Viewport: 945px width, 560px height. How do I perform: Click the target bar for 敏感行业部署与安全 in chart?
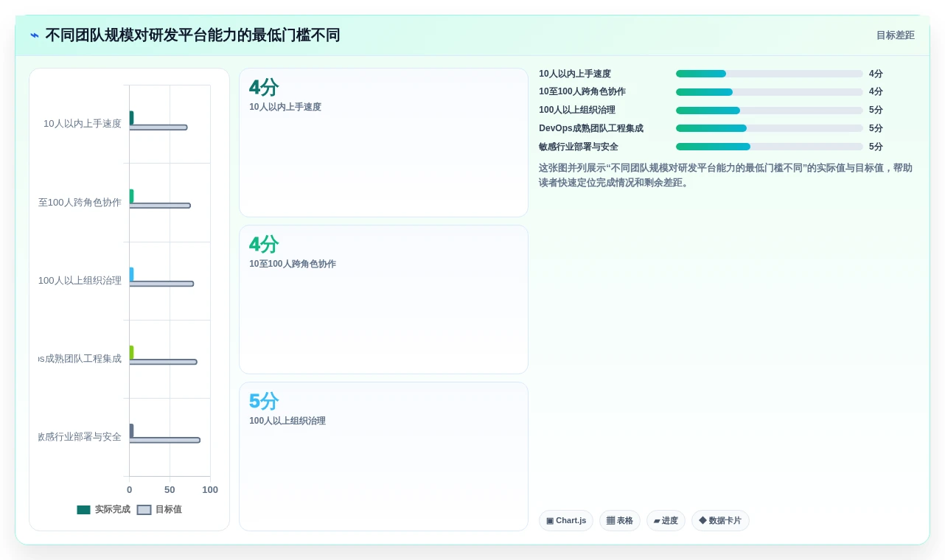point(164,440)
